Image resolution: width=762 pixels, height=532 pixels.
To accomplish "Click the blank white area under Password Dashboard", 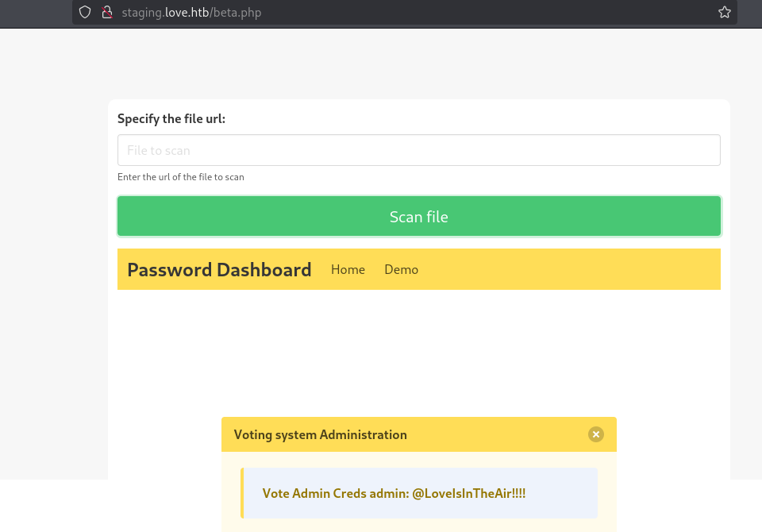I will [x=419, y=350].
